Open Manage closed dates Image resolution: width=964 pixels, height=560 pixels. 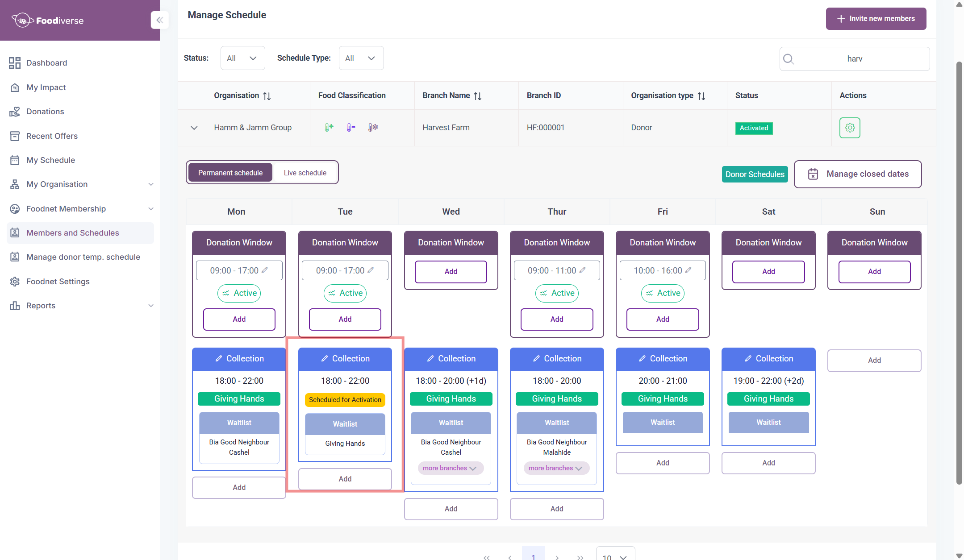[858, 174]
